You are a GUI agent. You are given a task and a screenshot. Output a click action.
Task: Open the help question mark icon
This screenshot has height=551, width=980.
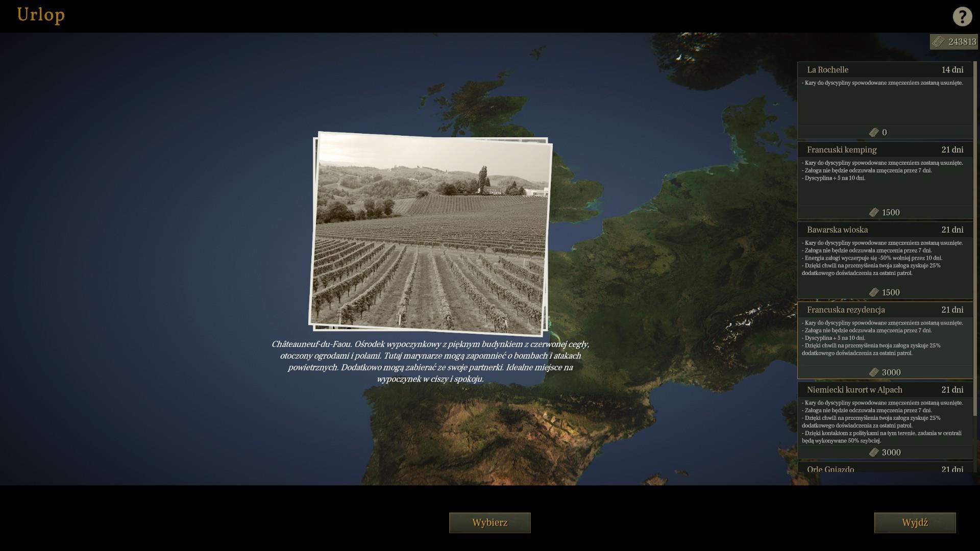click(962, 16)
